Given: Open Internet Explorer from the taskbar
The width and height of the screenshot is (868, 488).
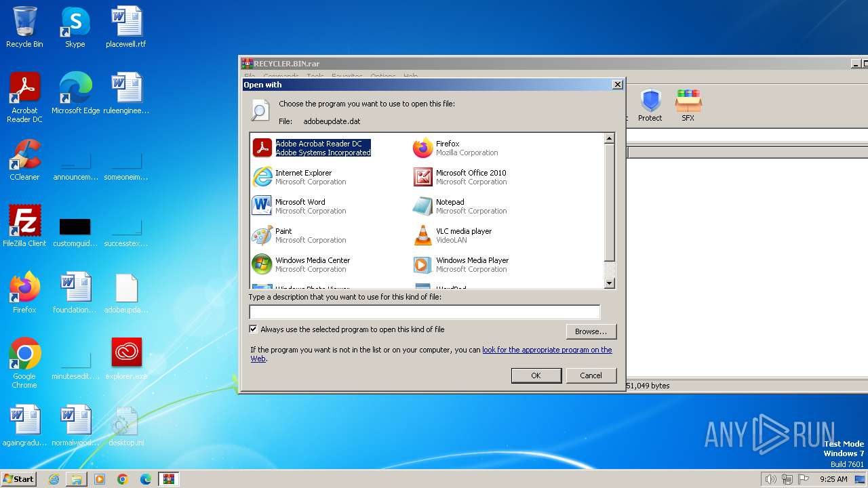Looking at the screenshot, I should [x=54, y=479].
